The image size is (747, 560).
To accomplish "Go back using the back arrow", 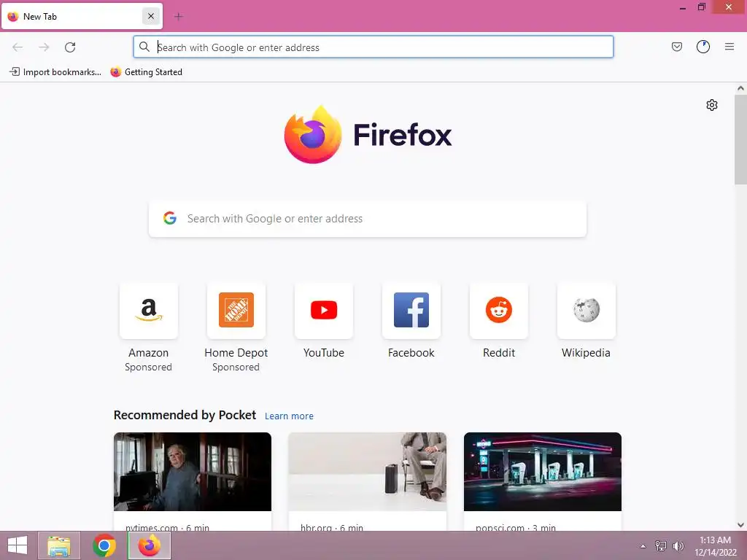I will (x=18, y=47).
